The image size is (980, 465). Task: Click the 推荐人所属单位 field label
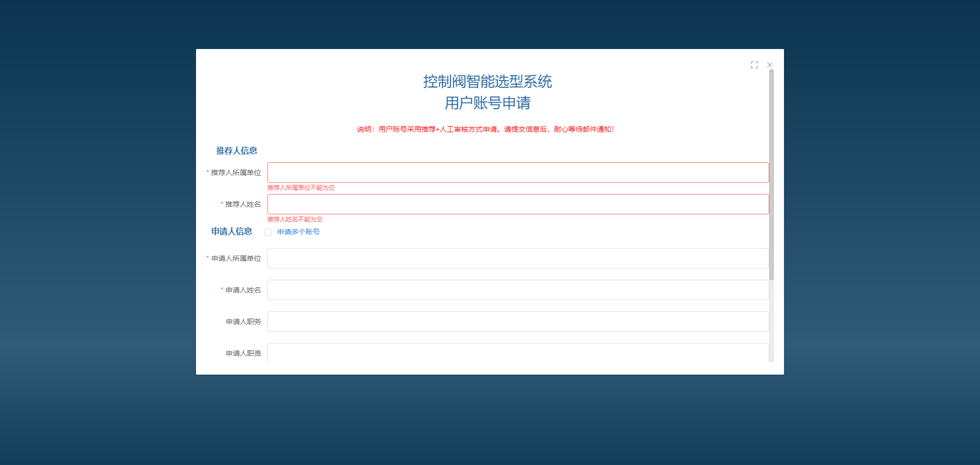coord(236,173)
